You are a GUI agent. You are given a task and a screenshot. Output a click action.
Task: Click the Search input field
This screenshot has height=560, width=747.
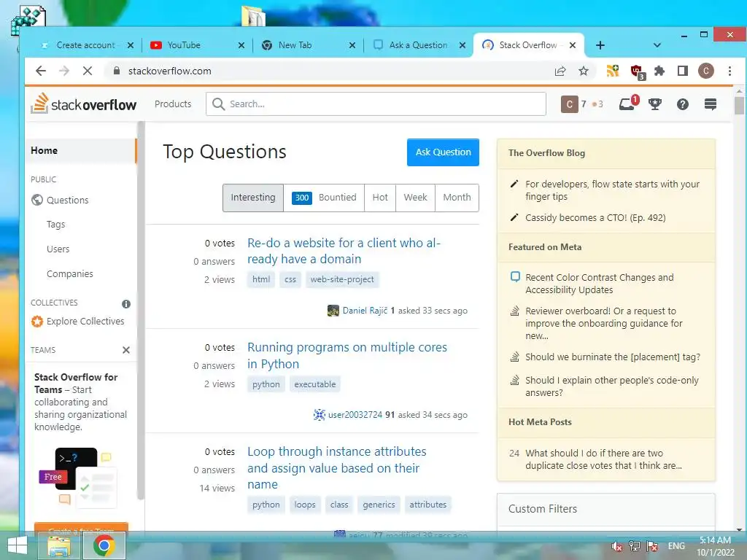[x=376, y=104]
